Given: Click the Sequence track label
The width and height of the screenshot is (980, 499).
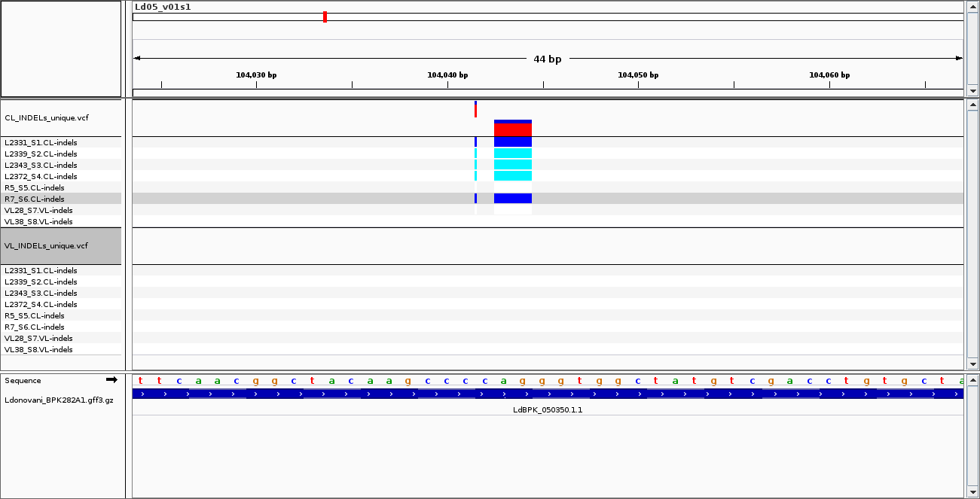Looking at the screenshot, I should [23, 380].
